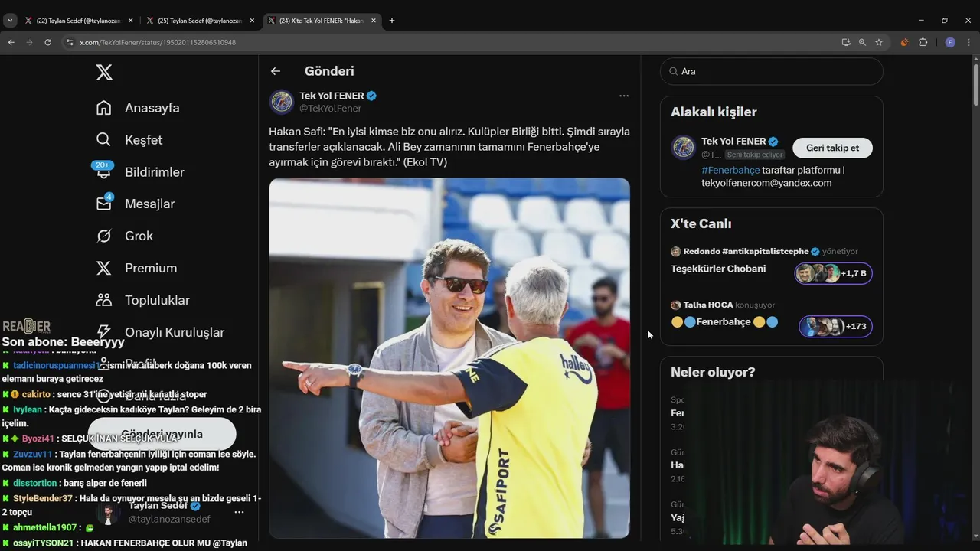The width and height of the screenshot is (980, 551).
Task: Open a new browser tab
Action: tap(392, 21)
